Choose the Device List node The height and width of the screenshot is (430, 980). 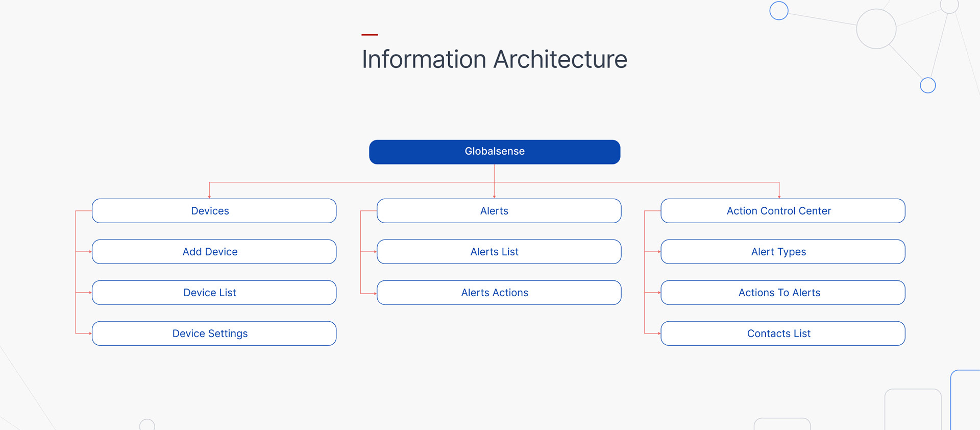[214, 293]
